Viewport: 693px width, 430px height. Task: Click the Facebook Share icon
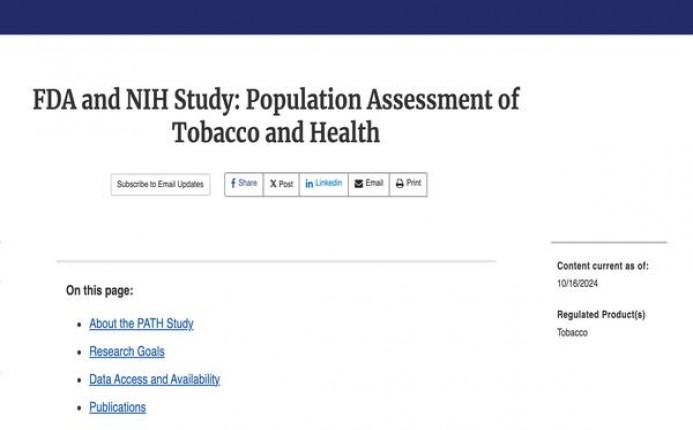pos(233,184)
